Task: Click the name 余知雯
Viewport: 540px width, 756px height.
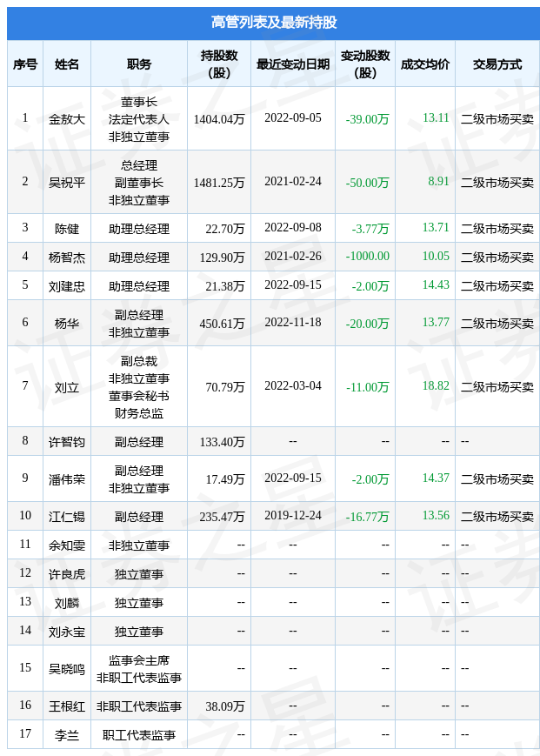Action: 66,545
